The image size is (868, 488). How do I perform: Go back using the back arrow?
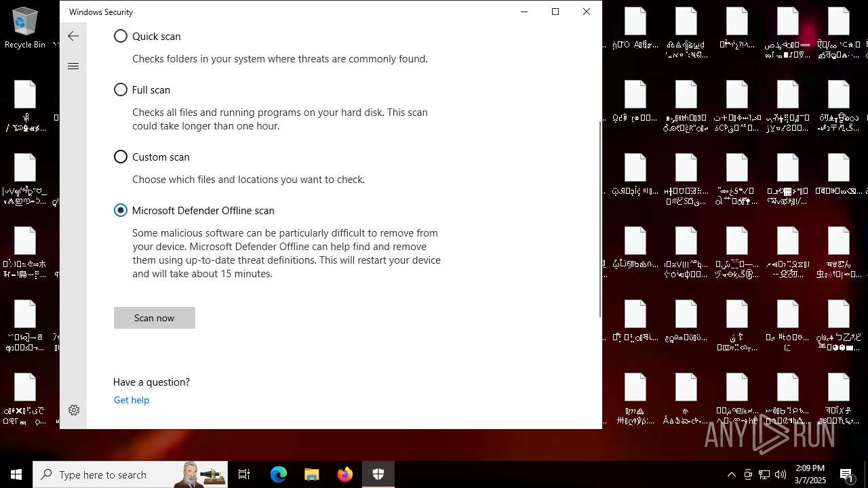[x=73, y=36]
